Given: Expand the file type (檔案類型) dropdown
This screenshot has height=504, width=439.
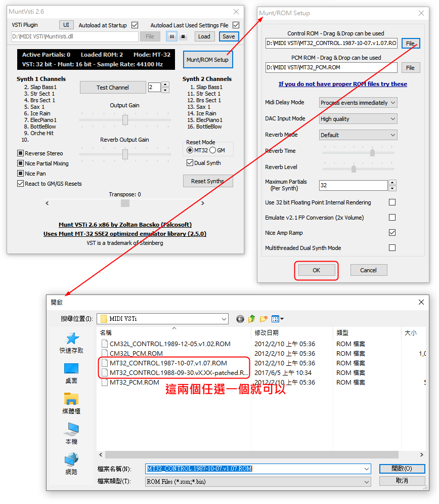Looking at the screenshot, I should [x=367, y=482].
